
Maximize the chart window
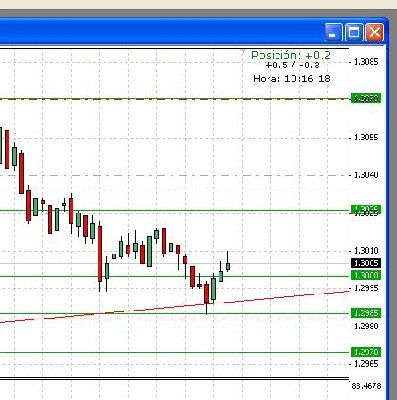coord(354,32)
